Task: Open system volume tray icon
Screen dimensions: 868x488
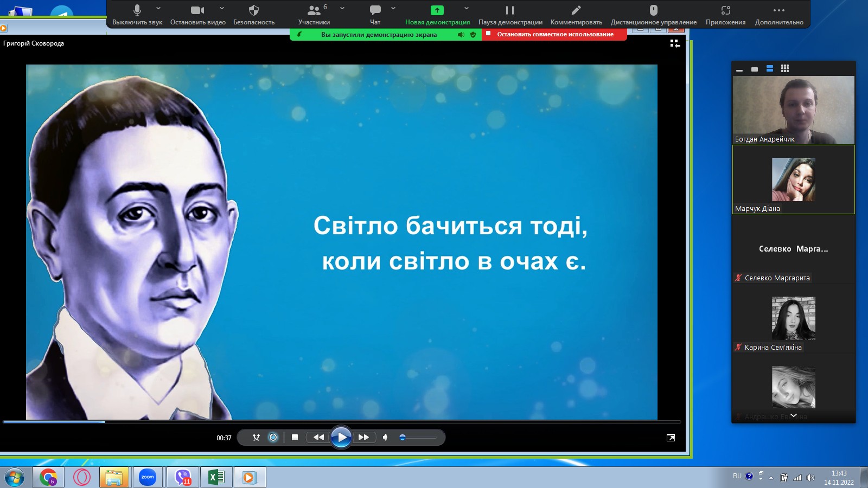Action: (810, 478)
